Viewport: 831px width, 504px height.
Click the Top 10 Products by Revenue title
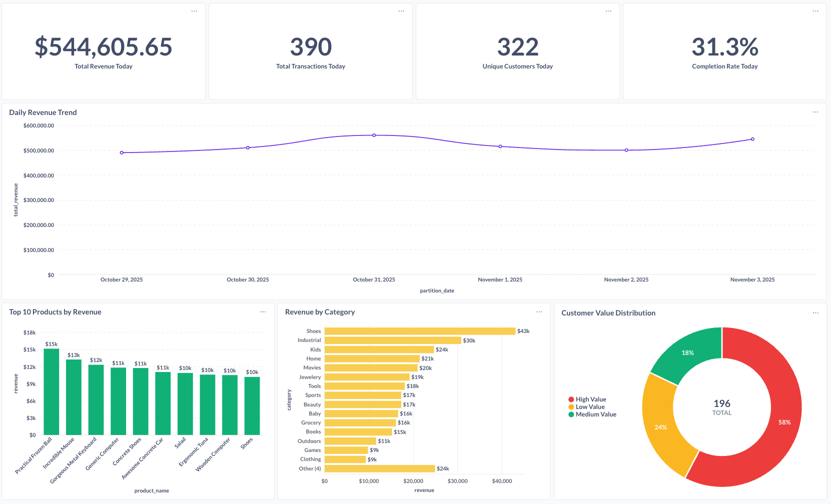[x=55, y=312]
